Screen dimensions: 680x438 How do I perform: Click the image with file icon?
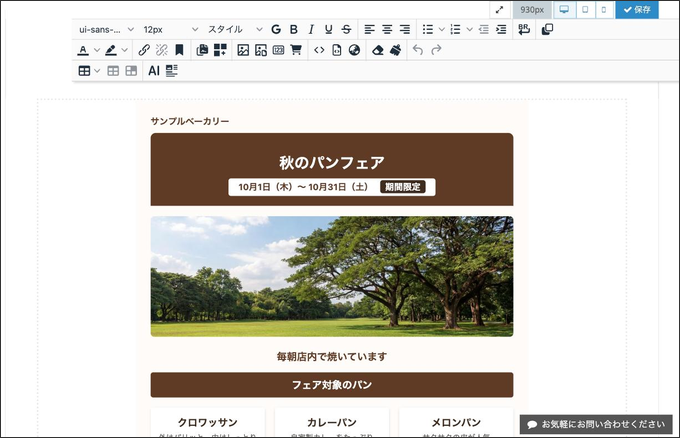(261, 50)
